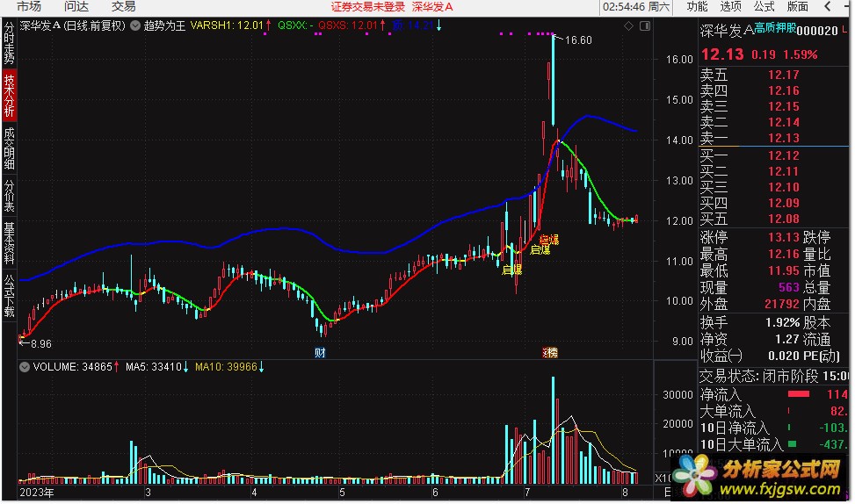The image size is (855, 504).
Task: Click the 净流入 row
Action: point(773,394)
